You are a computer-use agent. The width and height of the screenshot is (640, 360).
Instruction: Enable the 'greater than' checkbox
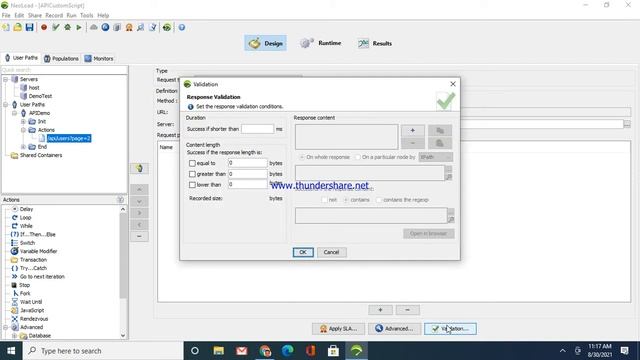pos(192,174)
